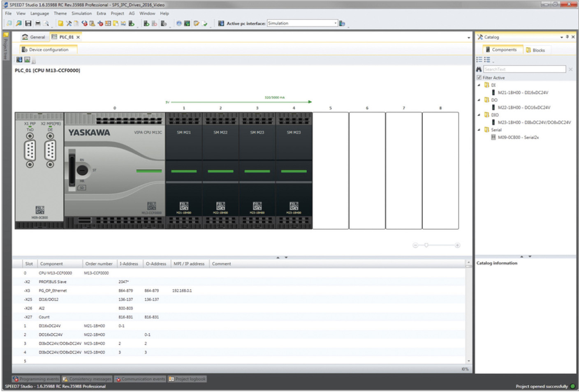The image size is (579, 392).
Task: Select the PG_OP_Ethernet table row
Action: (x=239, y=291)
